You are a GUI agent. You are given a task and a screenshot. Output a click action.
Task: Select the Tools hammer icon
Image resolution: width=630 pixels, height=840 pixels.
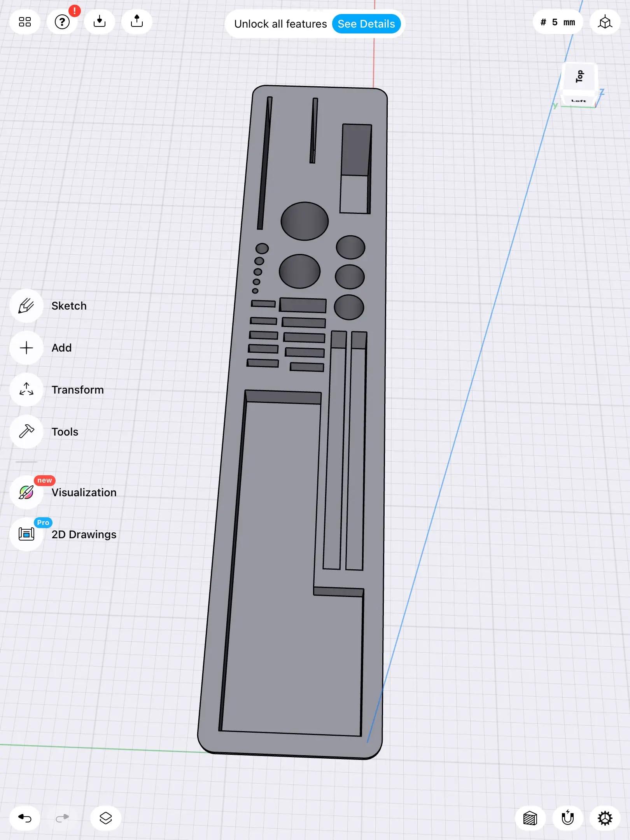26,432
